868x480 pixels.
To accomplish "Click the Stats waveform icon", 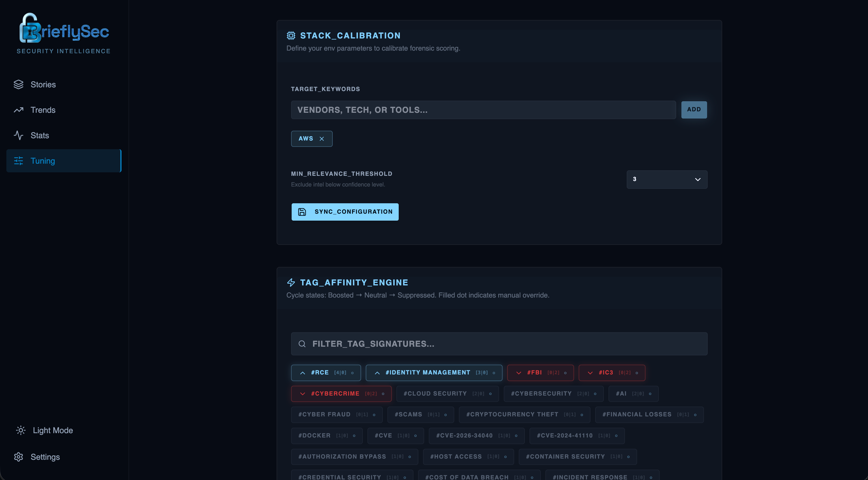I will point(19,135).
